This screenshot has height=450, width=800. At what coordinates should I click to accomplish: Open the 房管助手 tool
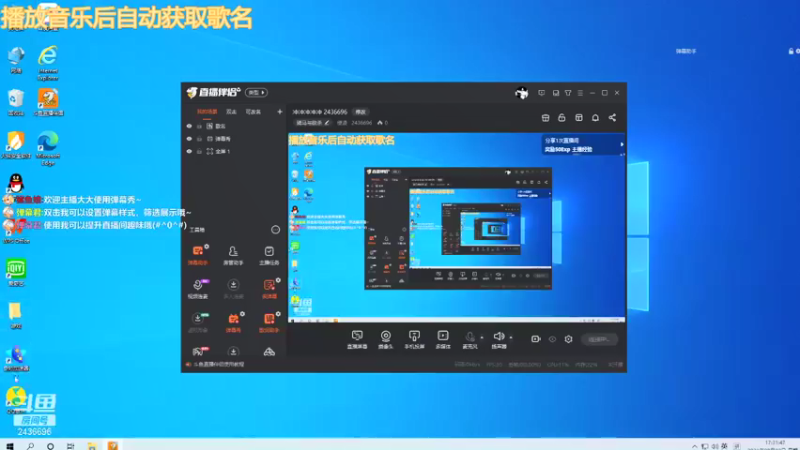(233, 255)
